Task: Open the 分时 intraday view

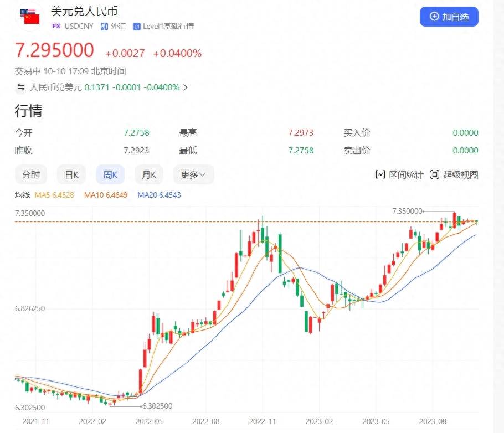Action: point(30,174)
